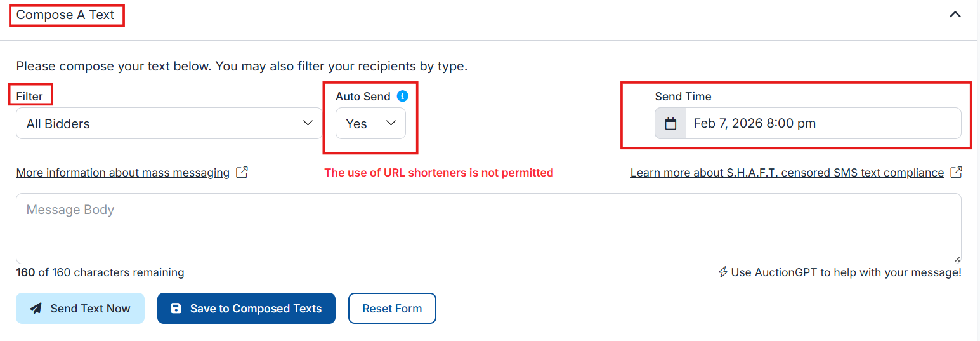Click the Reset Form button
This screenshot has width=980, height=341.
tap(392, 309)
